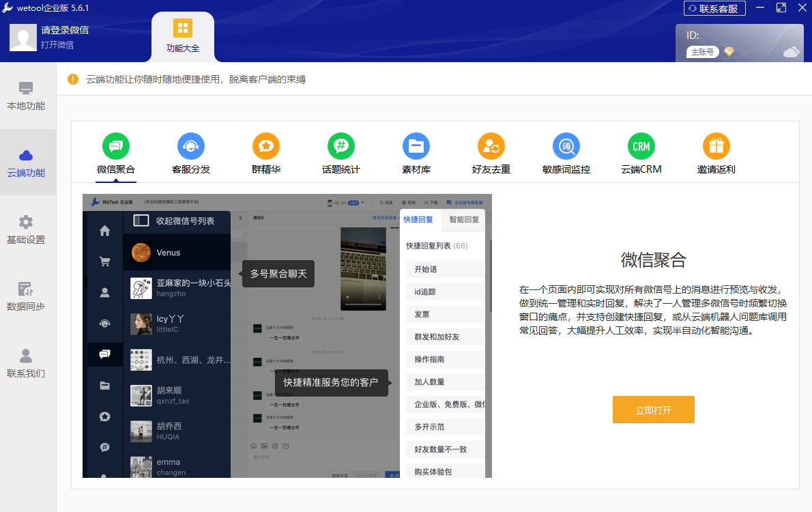Click the 主账号 badge near ID
The height and width of the screenshot is (512, 812).
pos(702,51)
